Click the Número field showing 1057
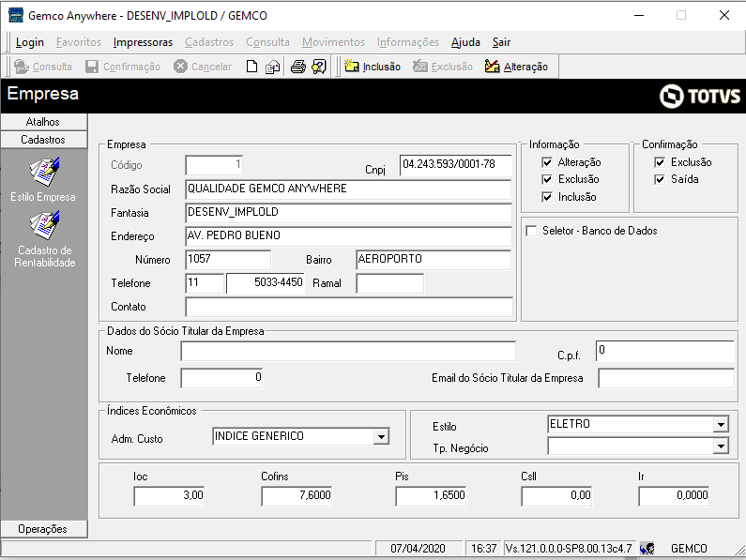Screen dimensions: 746x560 228,259
